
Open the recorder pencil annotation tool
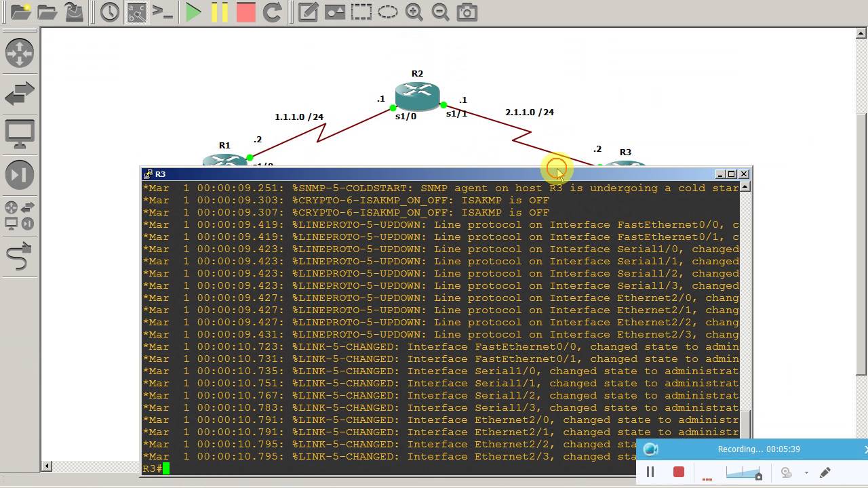825,472
